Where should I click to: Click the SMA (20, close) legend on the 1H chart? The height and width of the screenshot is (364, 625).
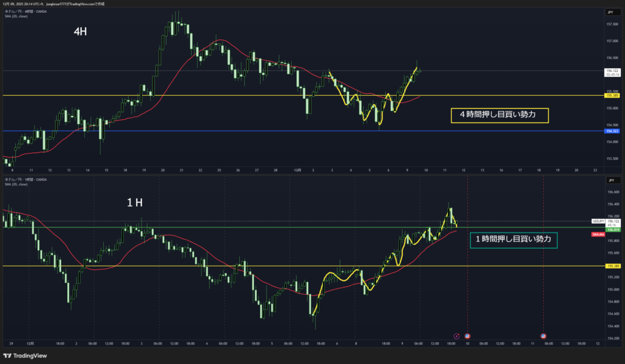tap(16, 184)
